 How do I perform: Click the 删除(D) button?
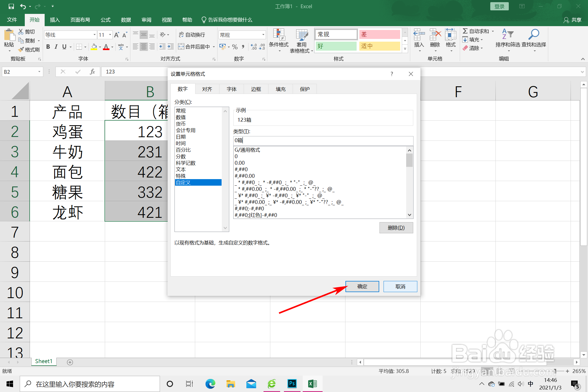396,228
